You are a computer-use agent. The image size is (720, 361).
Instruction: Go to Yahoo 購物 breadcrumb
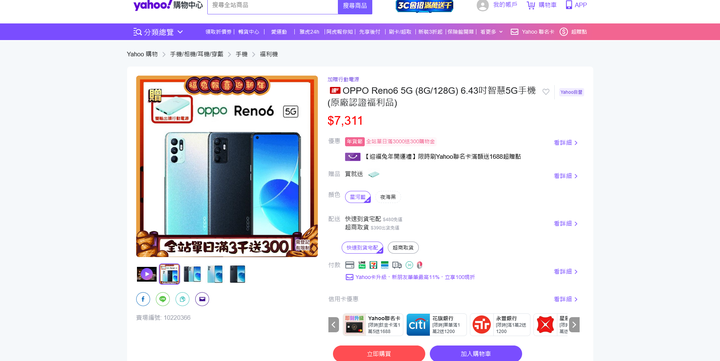point(142,54)
